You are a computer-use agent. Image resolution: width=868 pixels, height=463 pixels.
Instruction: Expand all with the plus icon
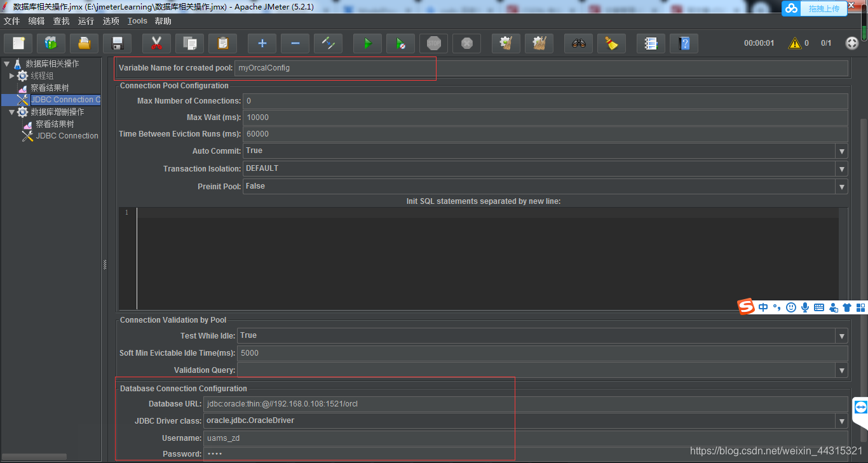tap(262, 43)
